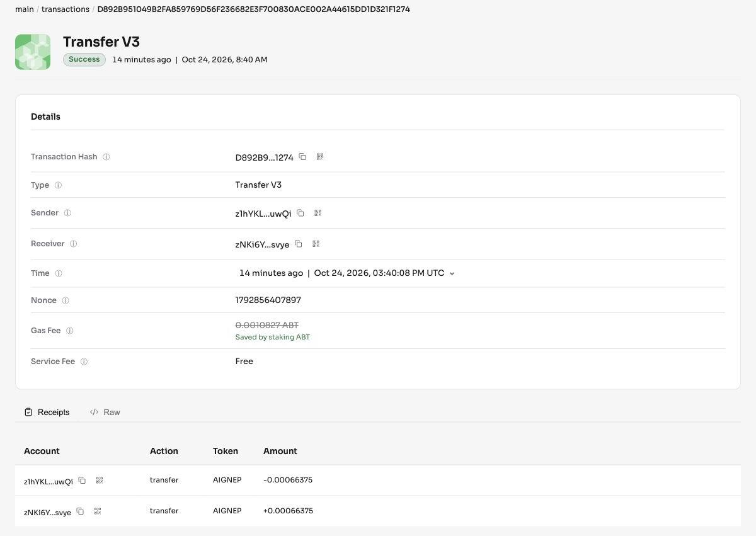This screenshot has width=756, height=536.
Task: Click the Success status badge
Action: [84, 59]
